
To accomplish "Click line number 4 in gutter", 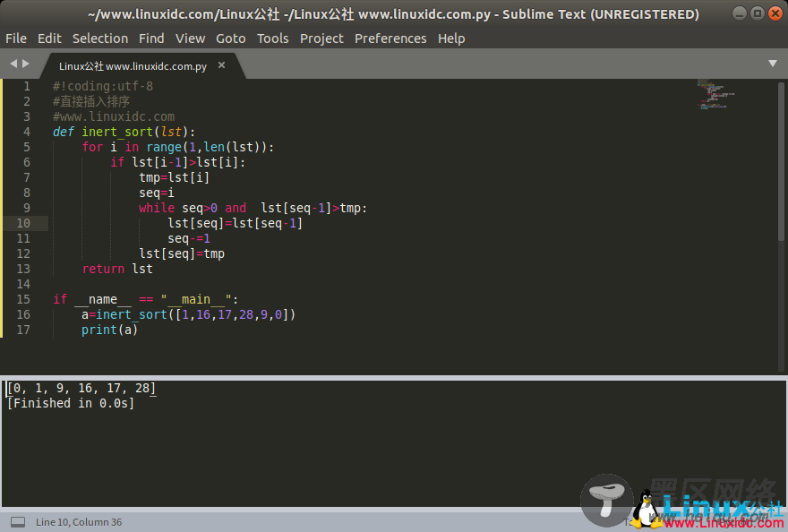I will 27,132.
